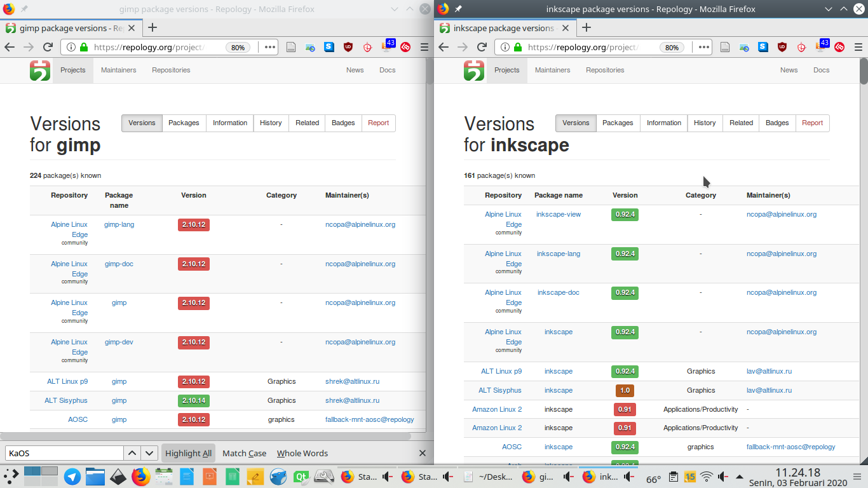Switch to the History tab for gimp
868x488 pixels.
pyautogui.click(x=271, y=123)
